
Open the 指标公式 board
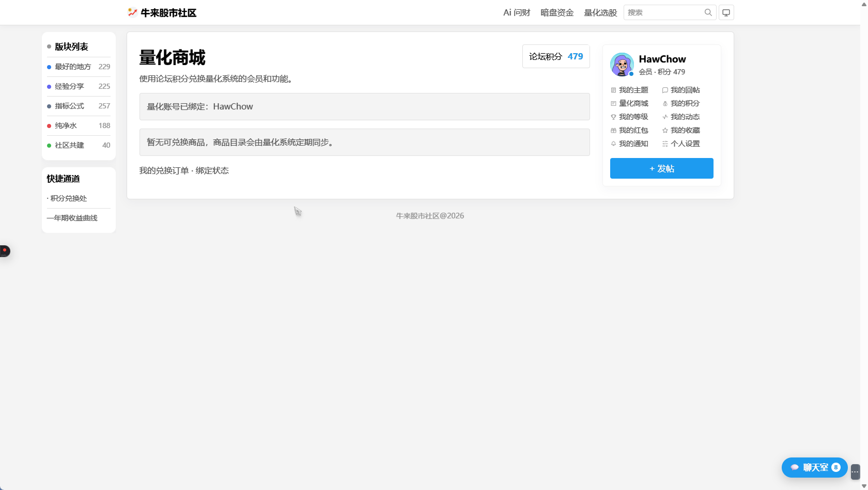coord(79,106)
